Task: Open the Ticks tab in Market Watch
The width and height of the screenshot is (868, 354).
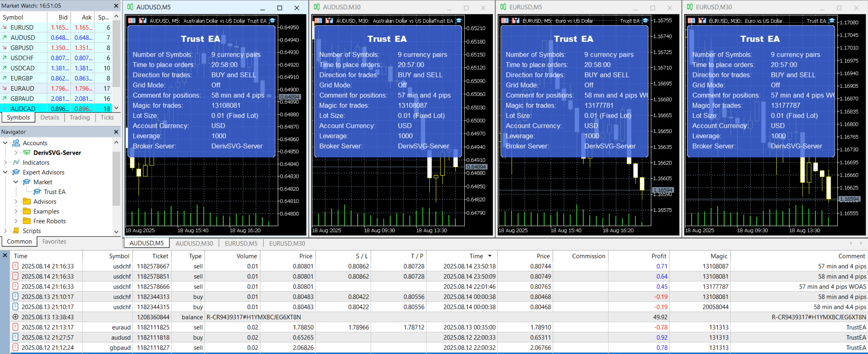Action: coord(107,118)
